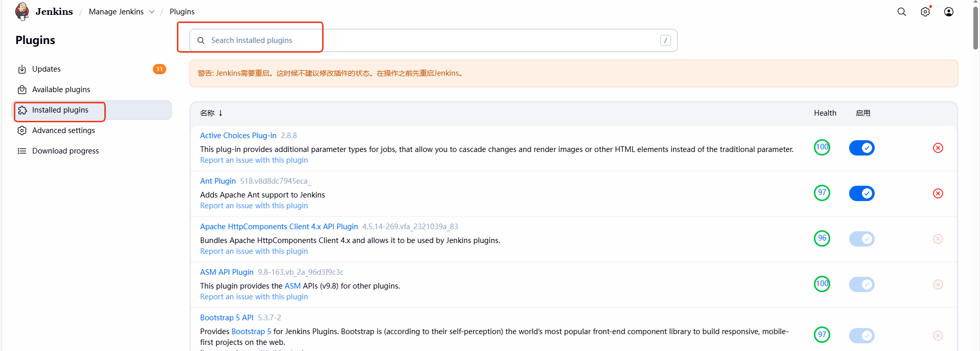Open Download progress page
Viewport: 980px width, 351px height.
click(x=92, y=151)
